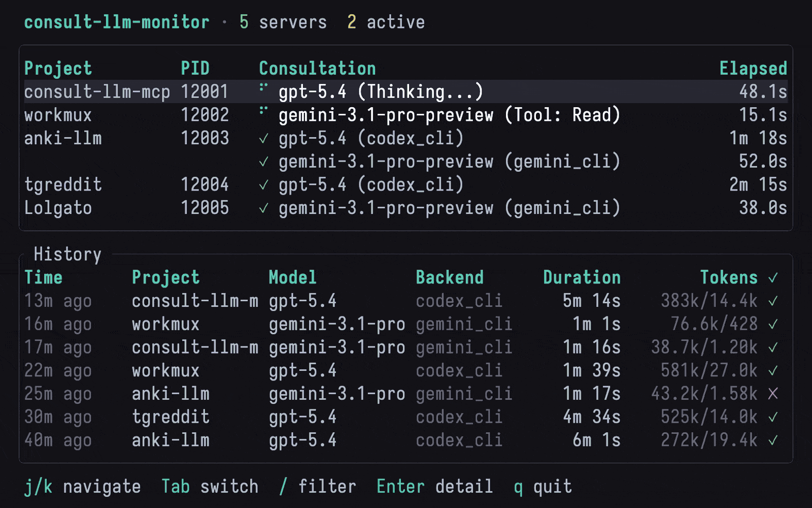Image resolution: width=812 pixels, height=508 pixels.
Task: Click the 5 servers count
Action: (283, 22)
